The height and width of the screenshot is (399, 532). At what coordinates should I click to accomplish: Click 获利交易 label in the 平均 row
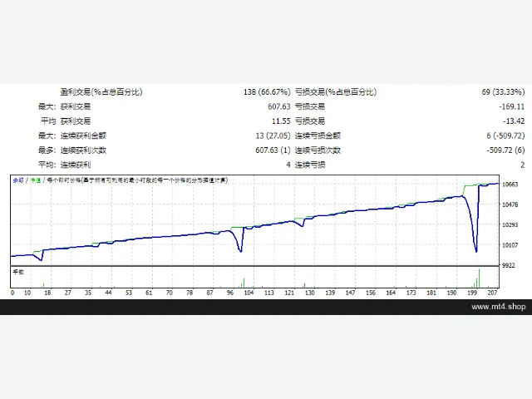76,121
